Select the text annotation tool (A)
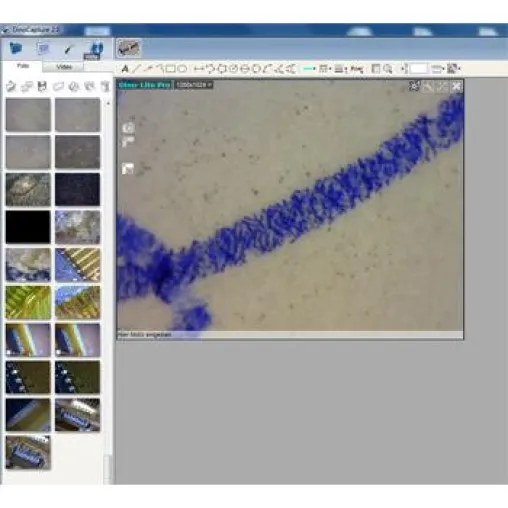 (125, 69)
